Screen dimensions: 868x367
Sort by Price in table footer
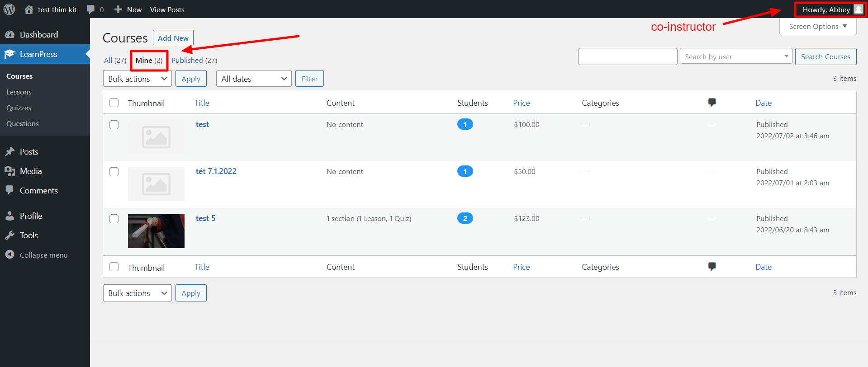click(x=521, y=267)
